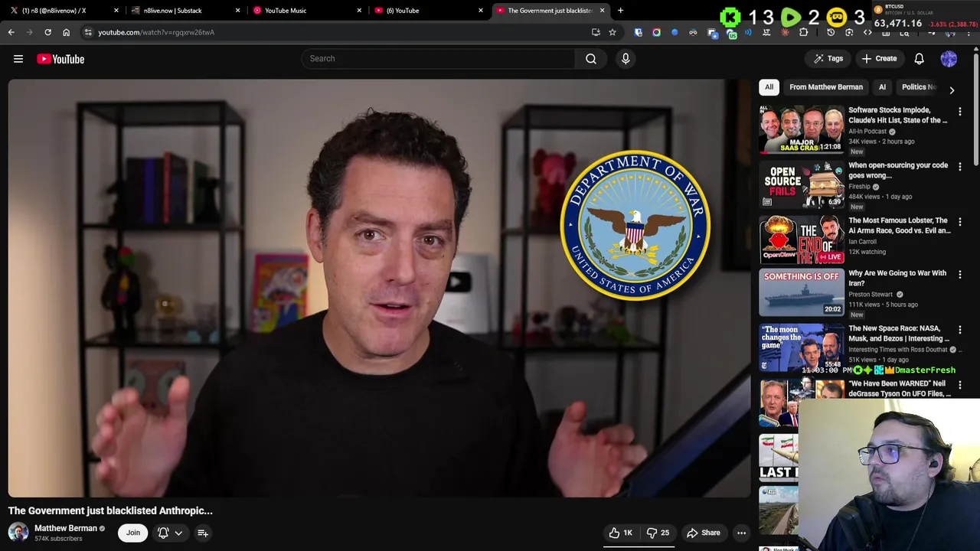Click the screenshot capture toolbar icon

click(x=849, y=32)
